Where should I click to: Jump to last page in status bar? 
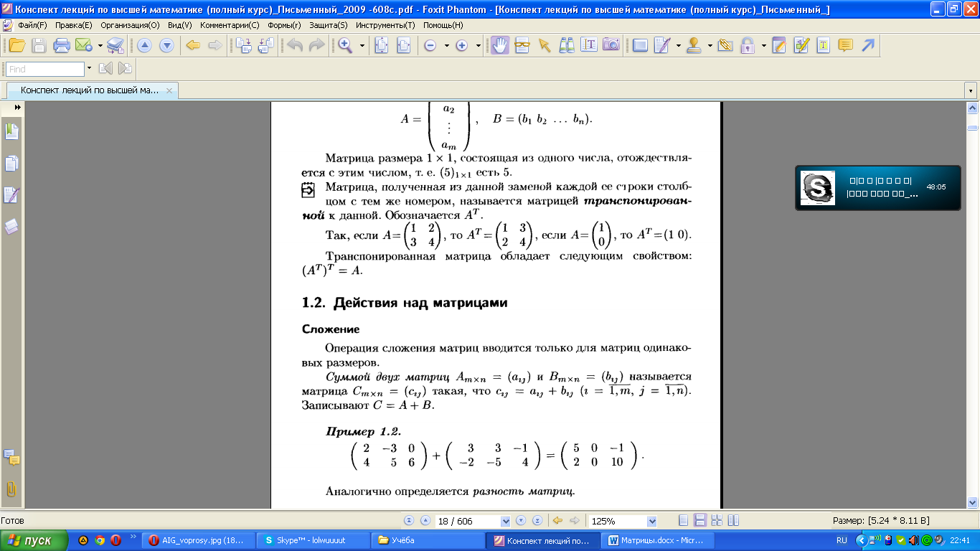coord(537,521)
